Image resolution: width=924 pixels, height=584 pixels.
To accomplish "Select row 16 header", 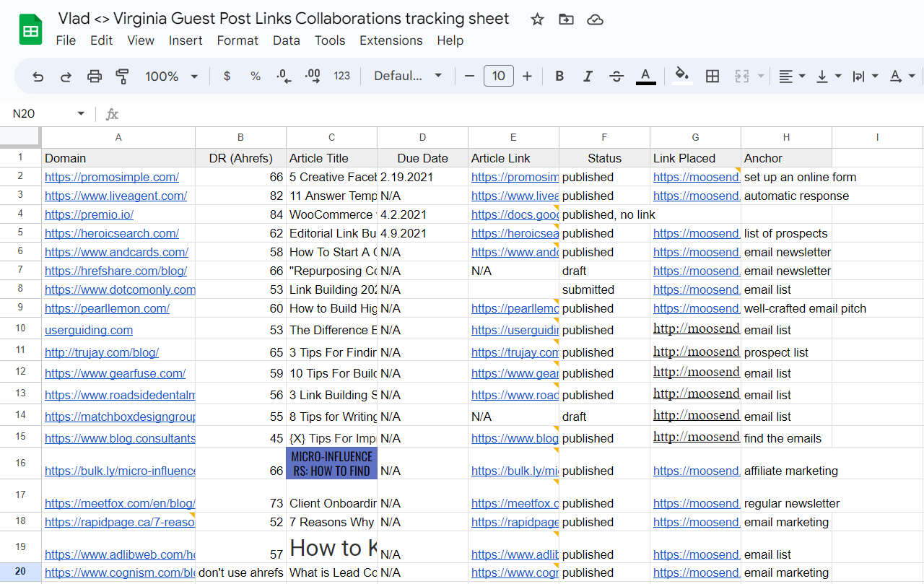I will click(20, 463).
